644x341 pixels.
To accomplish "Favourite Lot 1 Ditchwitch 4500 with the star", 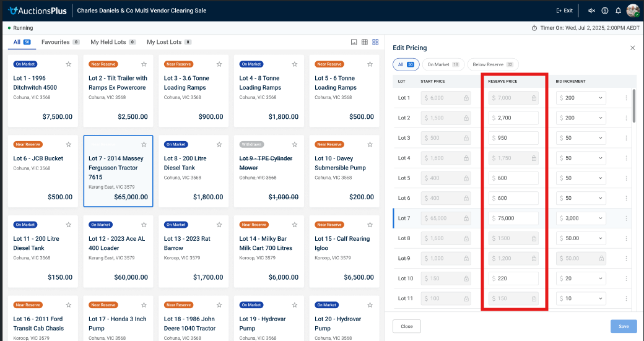I will click(69, 64).
